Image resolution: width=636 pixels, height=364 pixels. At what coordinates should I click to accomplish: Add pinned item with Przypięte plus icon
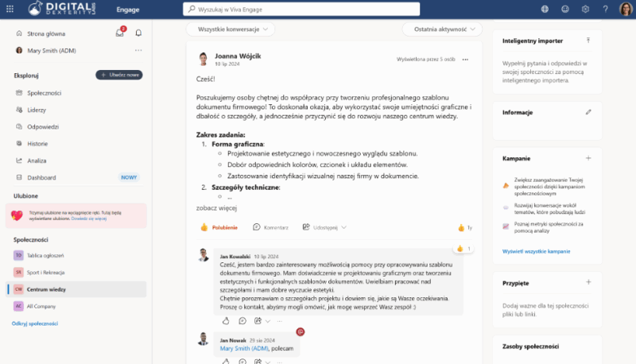point(588,282)
